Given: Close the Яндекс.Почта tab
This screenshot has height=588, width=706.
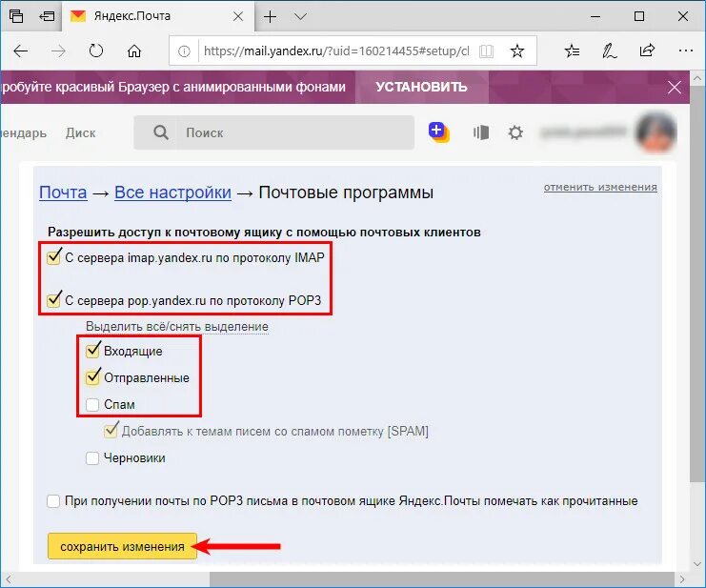Looking at the screenshot, I should pyautogui.click(x=238, y=16).
